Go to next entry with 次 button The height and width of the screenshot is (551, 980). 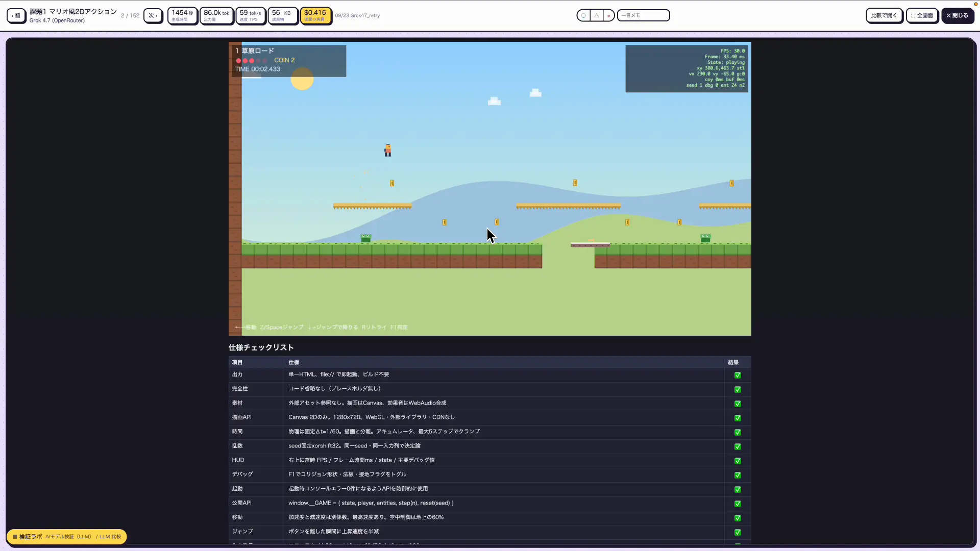(x=153, y=15)
